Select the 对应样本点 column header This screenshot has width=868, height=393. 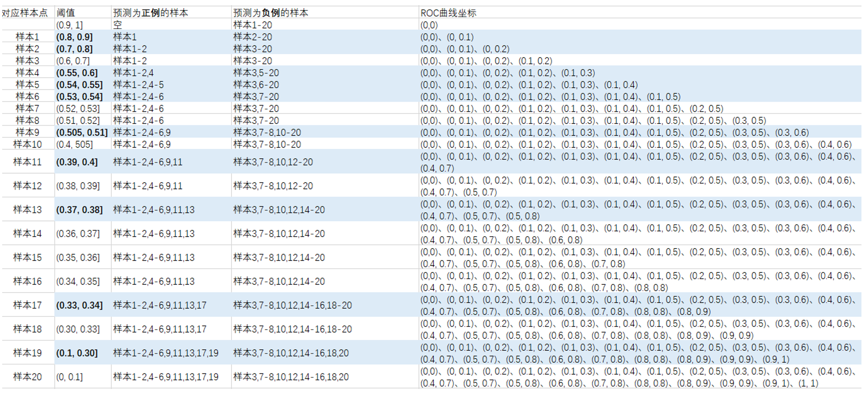pyautogui.click(x=25, y=13)
